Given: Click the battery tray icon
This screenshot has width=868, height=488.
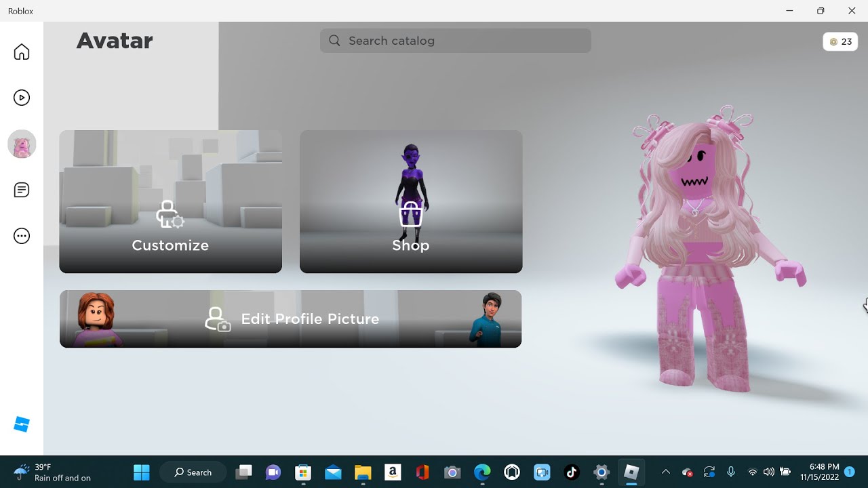Looking at the screenshot, I should pyautogui.click(x=785, y=472).
